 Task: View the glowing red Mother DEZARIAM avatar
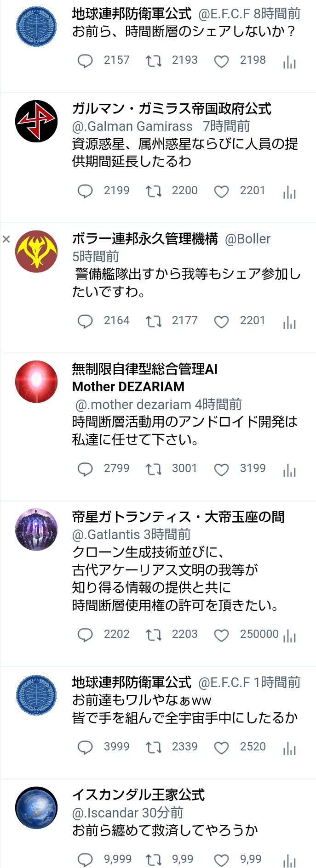(36, 382)
